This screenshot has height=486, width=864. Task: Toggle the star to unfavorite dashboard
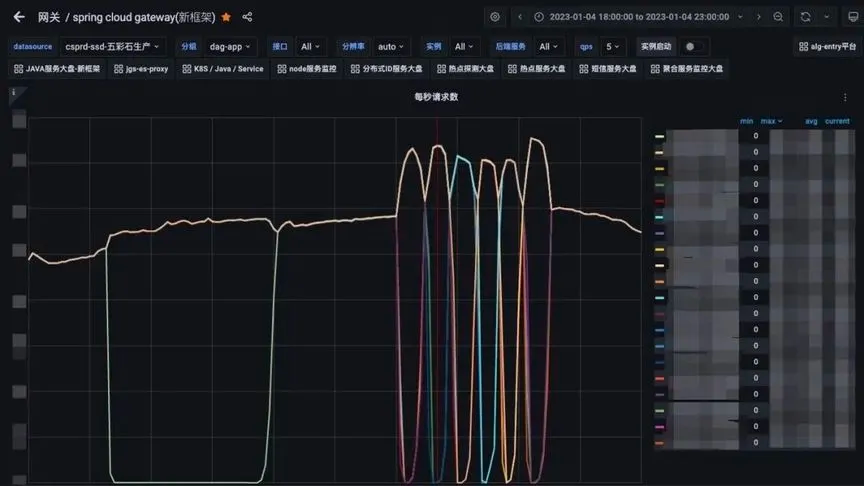coord(226,17)
